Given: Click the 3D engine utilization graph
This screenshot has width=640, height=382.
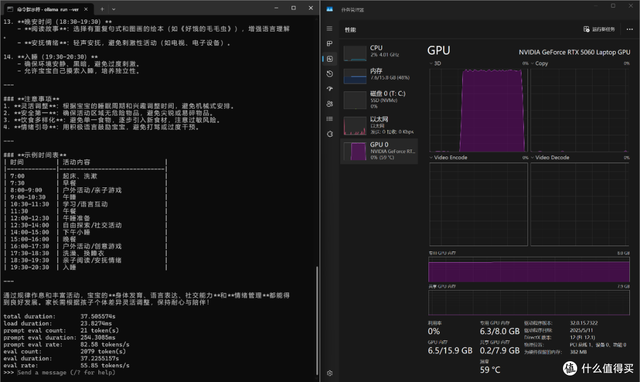Looking at the screenshot, I should [x=478, y=110].
